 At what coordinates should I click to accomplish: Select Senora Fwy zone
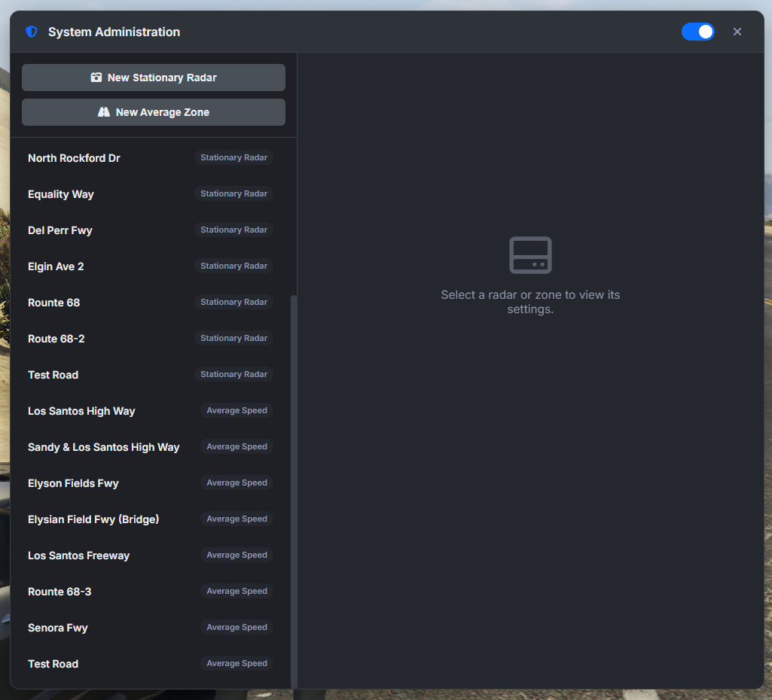[x=151, y=628]
